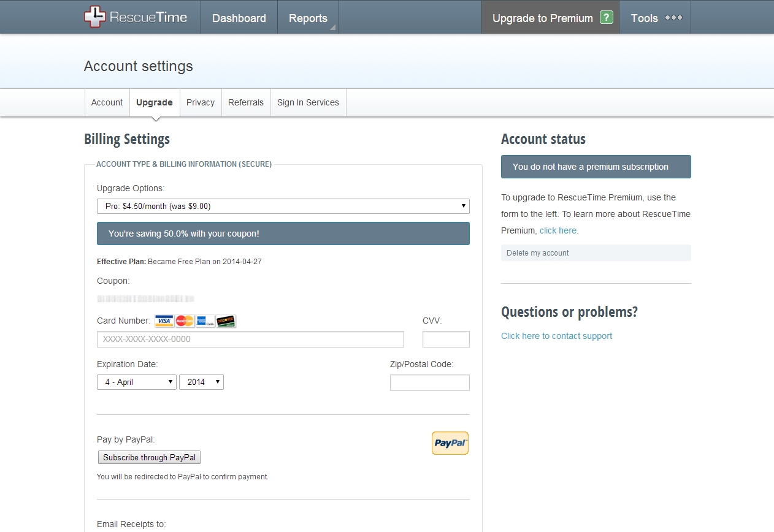Click the MasterCard icon
The height and width of the screenshot is (532, 774).
(185, 321)
